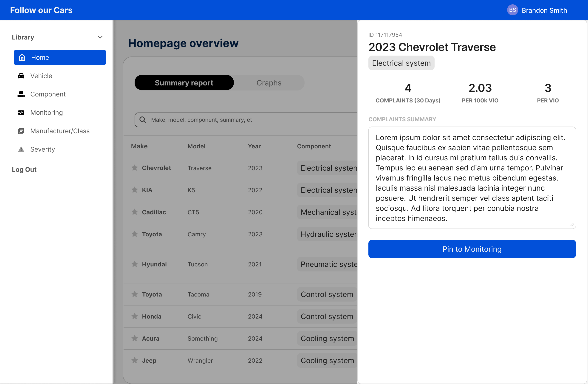Click the Year column header
Screen dimensions: 588x384
(254, 146)
